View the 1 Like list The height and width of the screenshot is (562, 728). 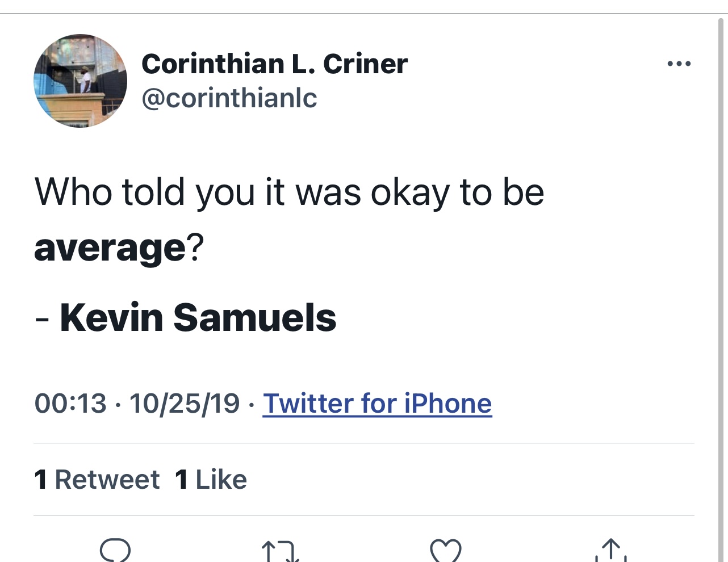tap(211, 480)
